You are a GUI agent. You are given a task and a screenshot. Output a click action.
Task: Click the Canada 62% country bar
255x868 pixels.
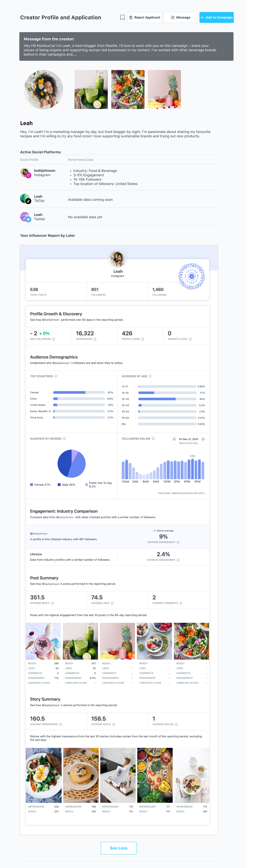(79, 393)
